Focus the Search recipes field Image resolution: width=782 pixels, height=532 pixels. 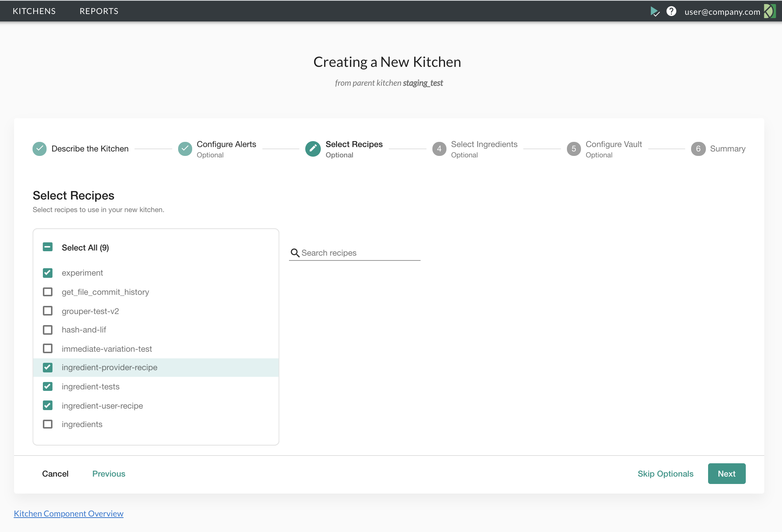[x=360, y=253]
